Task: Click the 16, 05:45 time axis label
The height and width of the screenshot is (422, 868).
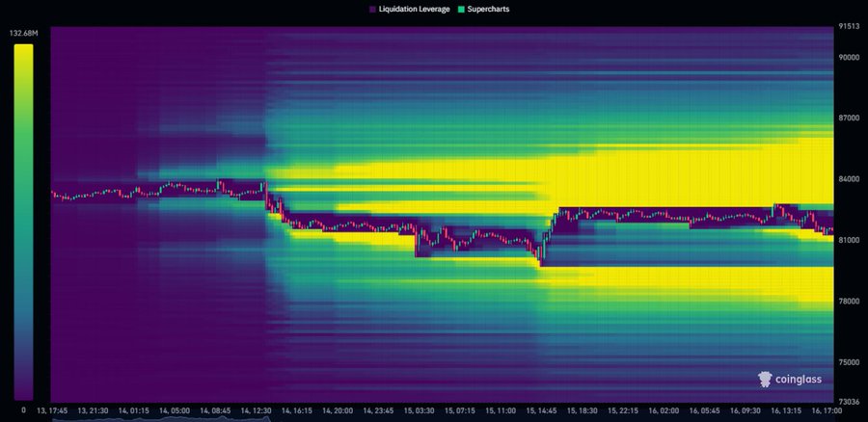Action: pyautogui.click(x=705, y=411)
